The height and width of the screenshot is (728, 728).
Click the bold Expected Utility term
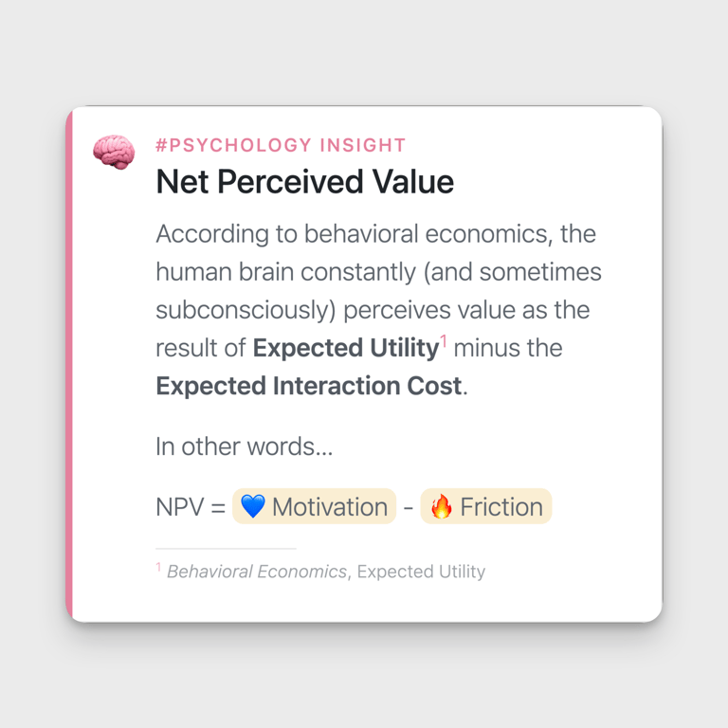(x=345, y=348)
